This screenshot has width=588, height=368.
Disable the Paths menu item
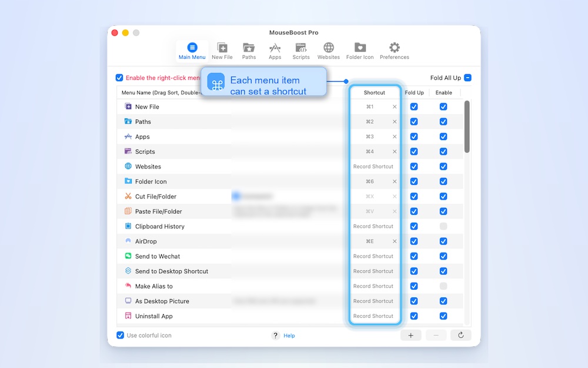coord(443,122)
